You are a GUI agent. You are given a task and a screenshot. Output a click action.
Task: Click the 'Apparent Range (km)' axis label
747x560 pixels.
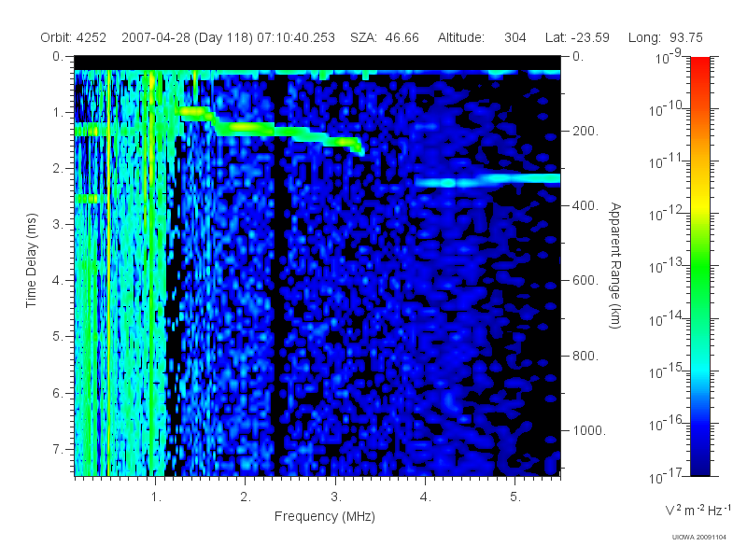pyautogui.click(x=615, y=266)
